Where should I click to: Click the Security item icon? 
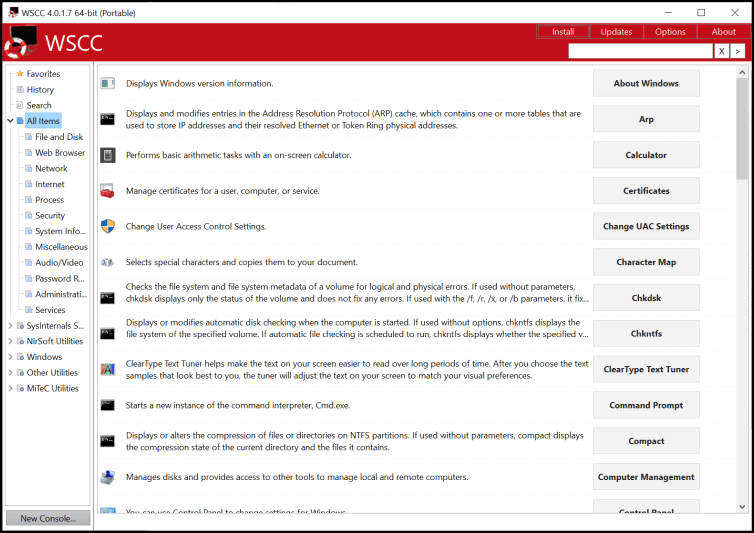click(28, 216)
